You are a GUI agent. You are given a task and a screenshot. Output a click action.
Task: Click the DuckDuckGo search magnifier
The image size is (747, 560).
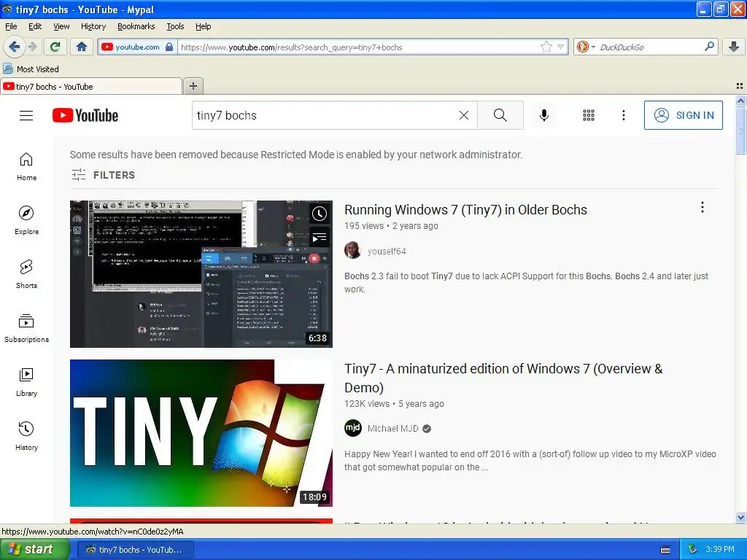point(709,47)
